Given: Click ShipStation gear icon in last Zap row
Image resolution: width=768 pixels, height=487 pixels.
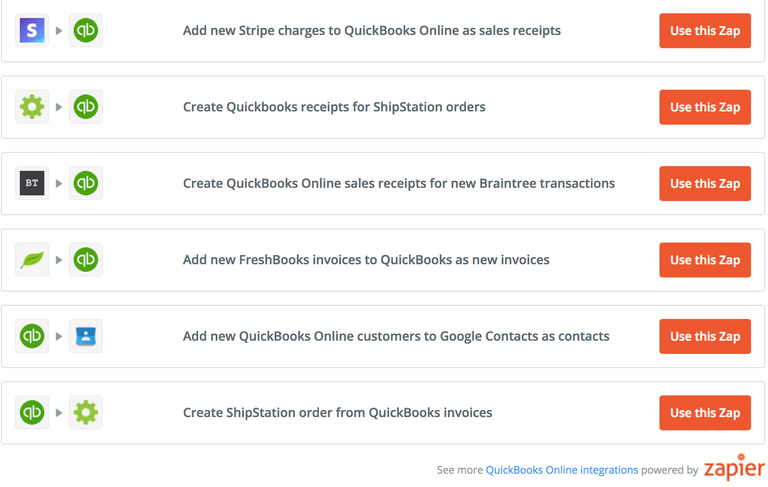Looking at the screenshot, I should point(86,412).
